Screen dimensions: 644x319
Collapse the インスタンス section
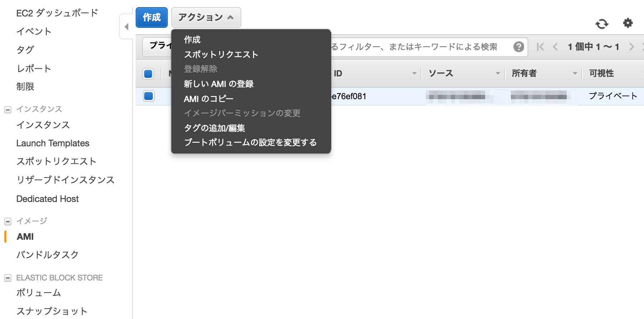[x=8, y=110]
